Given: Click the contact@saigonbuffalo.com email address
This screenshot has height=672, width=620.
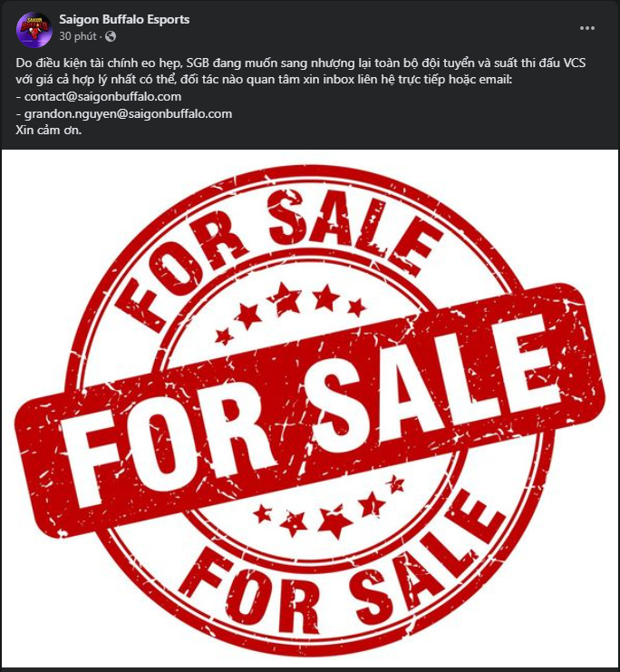Looking at the screenshot, I should (x=102, y=97).
